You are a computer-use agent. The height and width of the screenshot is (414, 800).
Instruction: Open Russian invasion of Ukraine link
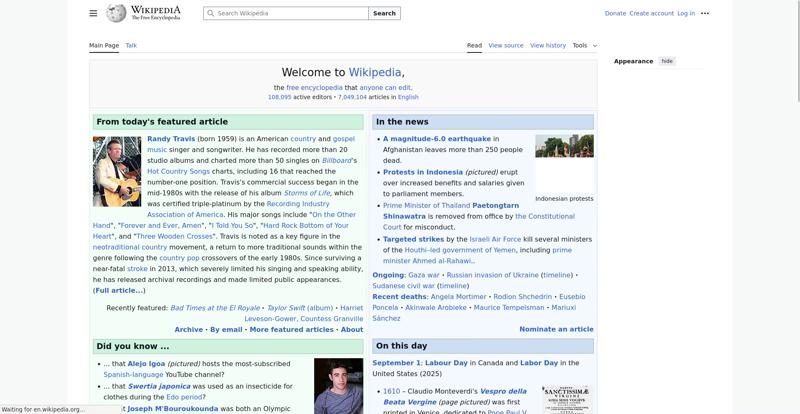pyautogui.click(x=492, y=275)
